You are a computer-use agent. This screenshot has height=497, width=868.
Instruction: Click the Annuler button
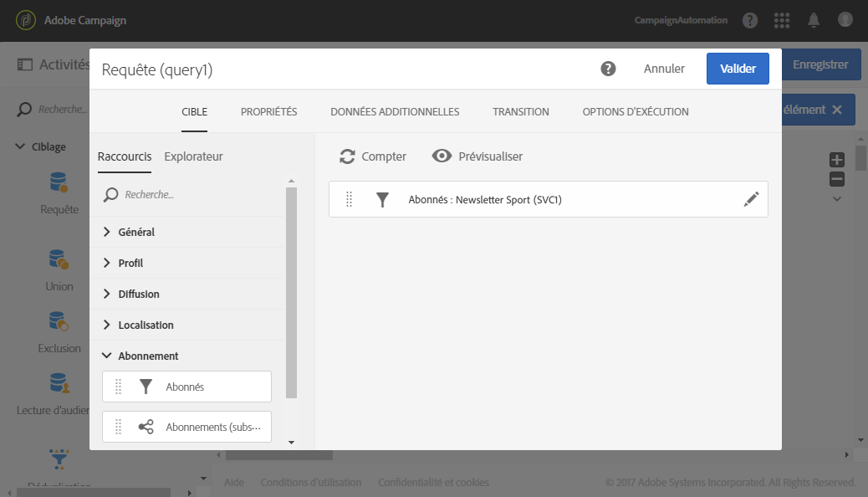coord(664,69)
